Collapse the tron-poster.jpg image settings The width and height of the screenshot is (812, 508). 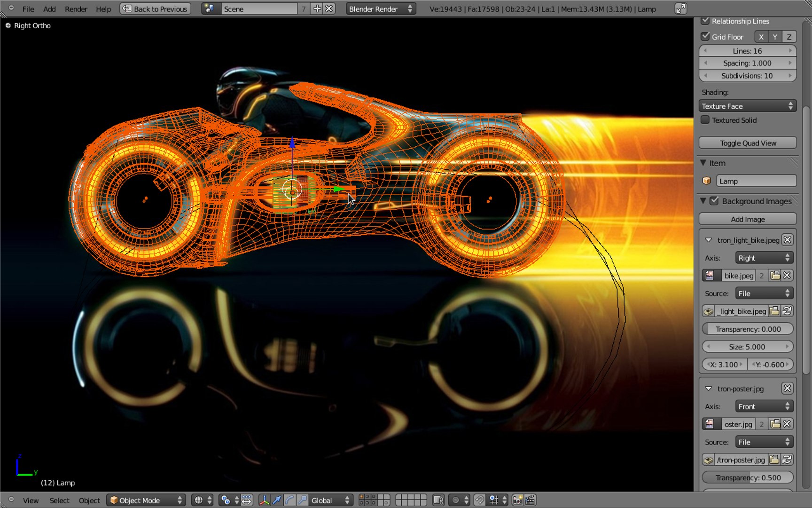point(708,389)
